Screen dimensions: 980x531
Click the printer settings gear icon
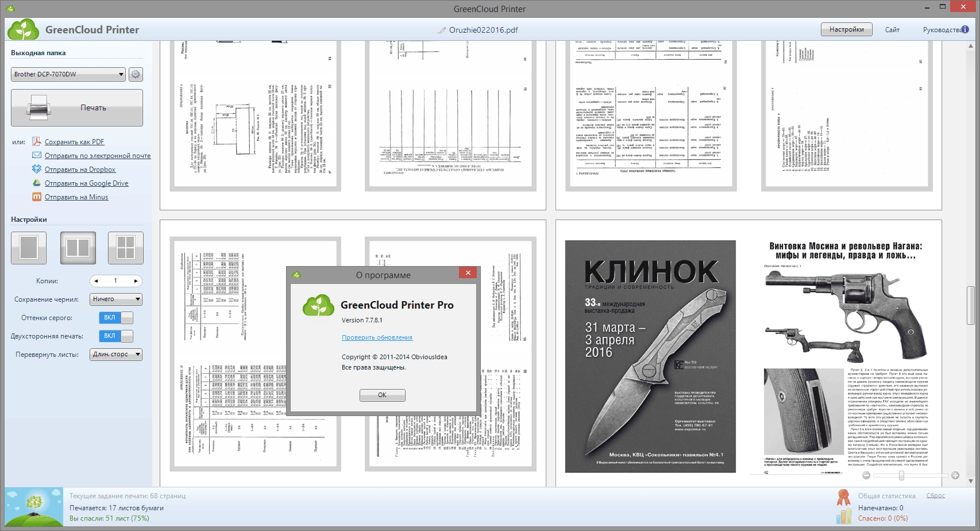coord(136,74)
